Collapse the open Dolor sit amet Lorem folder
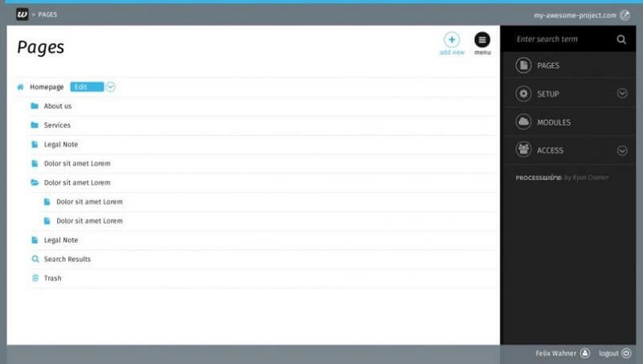This screenshot has width=643, height=364. point(35,182)
